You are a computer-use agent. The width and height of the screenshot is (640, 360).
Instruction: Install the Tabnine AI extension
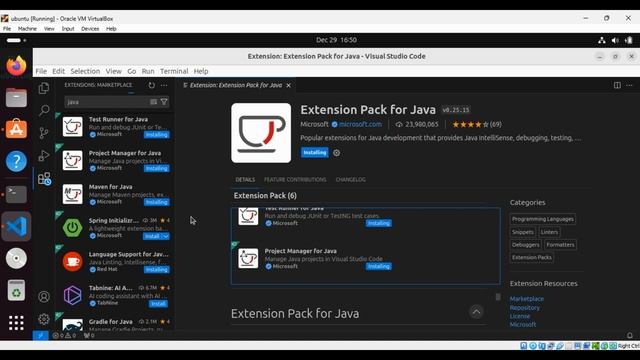[158, 304]
